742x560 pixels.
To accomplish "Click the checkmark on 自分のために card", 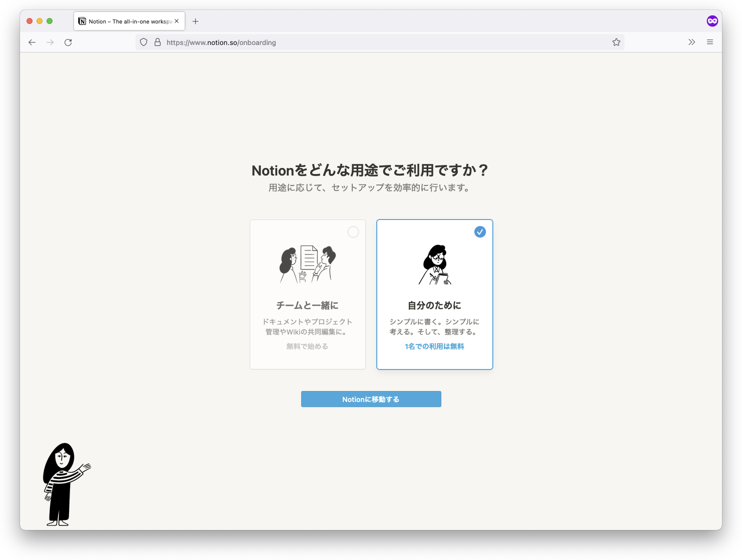I will point(480,232).
